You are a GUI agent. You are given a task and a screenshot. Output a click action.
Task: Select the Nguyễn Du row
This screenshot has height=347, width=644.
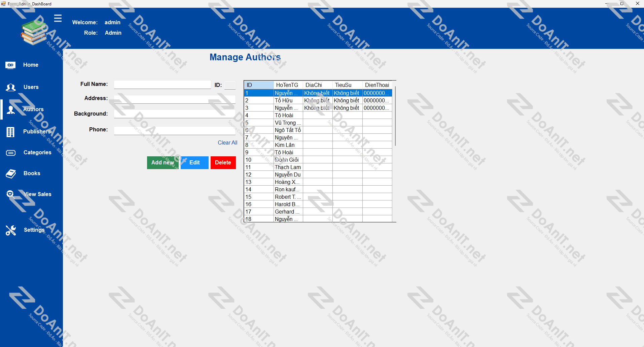pos(318,175)
